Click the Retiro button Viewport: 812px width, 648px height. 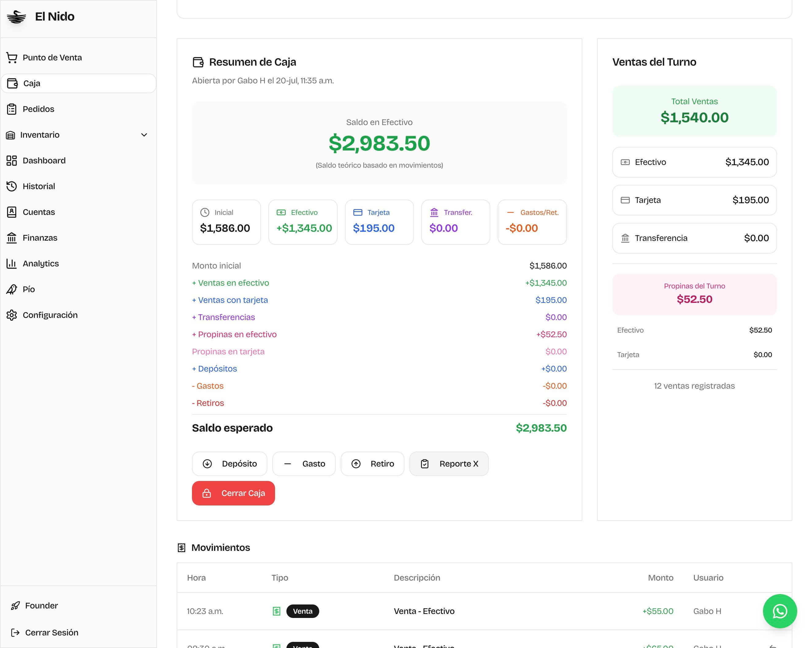(x=373, y=464)
